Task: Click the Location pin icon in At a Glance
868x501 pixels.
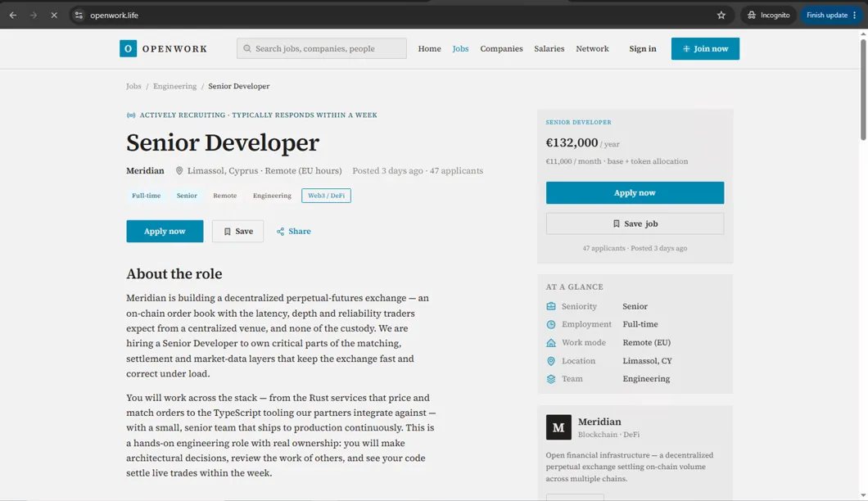Action: tap(551, 361)
